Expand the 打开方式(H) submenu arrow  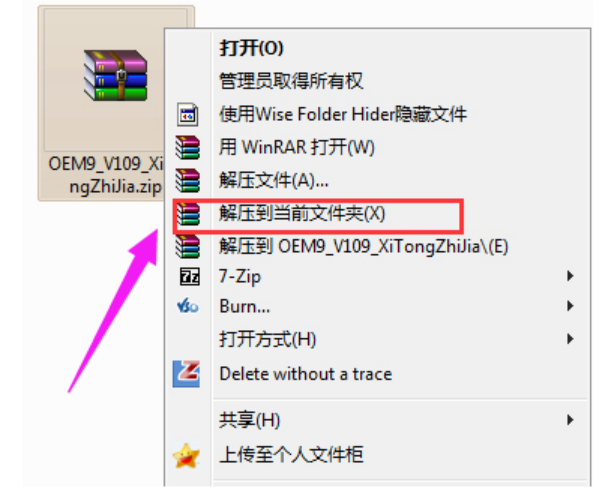click(570, 339)
